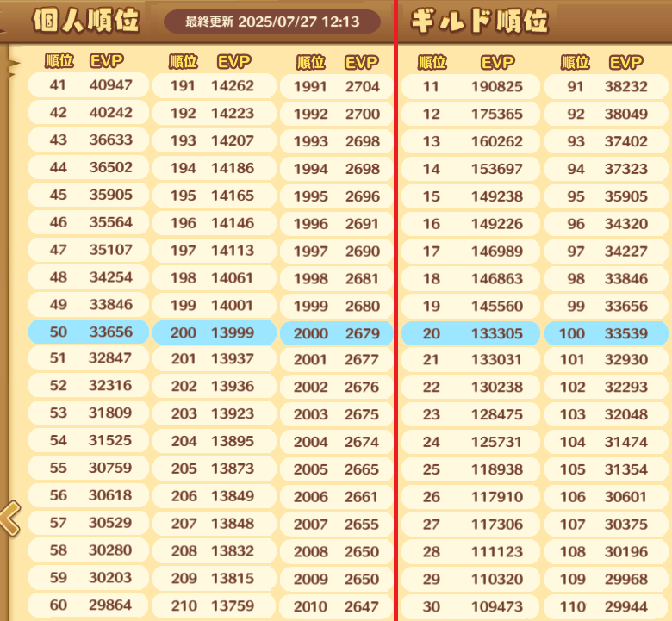Click guild rank 97 row with 34227

(607, 252)
